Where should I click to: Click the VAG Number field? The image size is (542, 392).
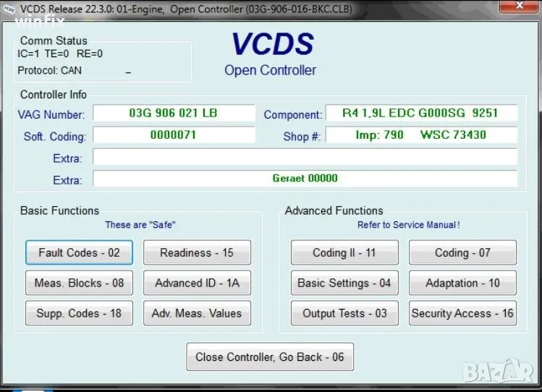coord(174,114)
